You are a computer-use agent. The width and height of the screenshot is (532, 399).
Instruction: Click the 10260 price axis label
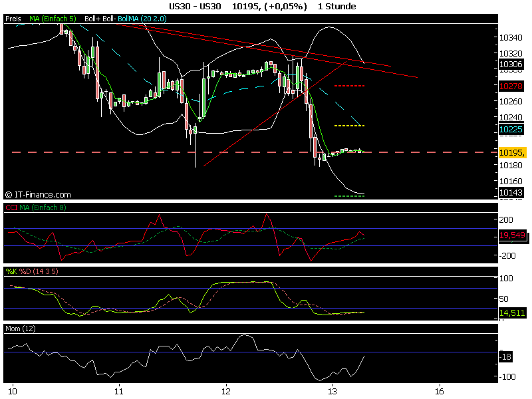click(x=511, y=101)
